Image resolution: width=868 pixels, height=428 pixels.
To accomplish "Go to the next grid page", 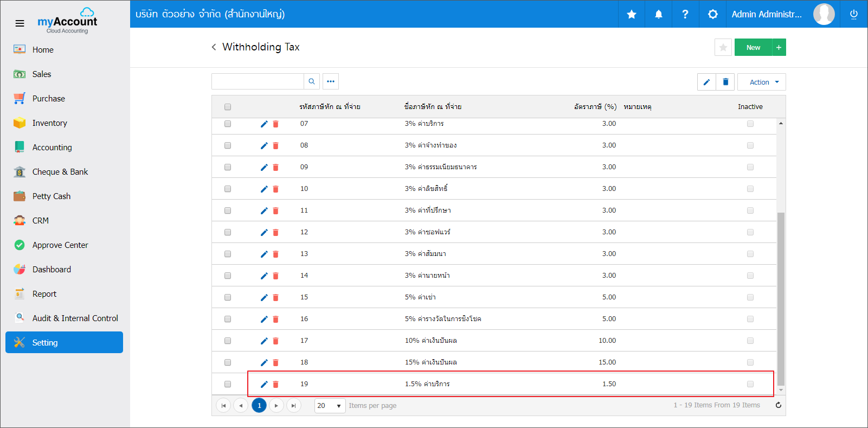I will pos(277,405).
